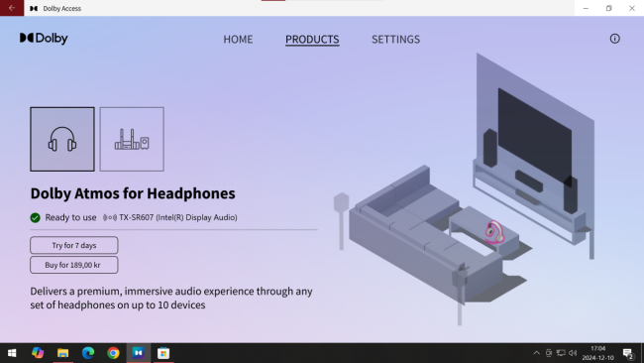Click the Dolby Access taskbar icon

coord(139,353)
